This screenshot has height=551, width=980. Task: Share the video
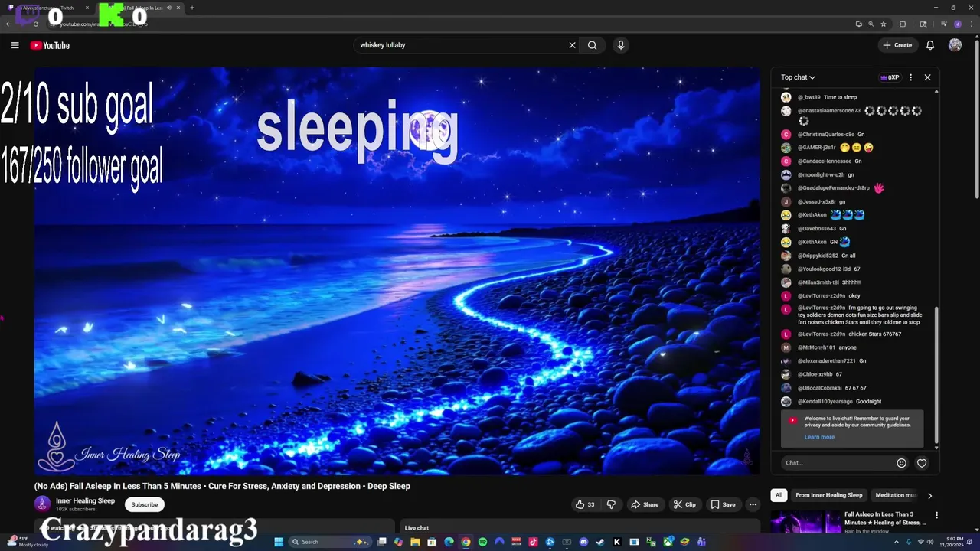click(645, 504)
